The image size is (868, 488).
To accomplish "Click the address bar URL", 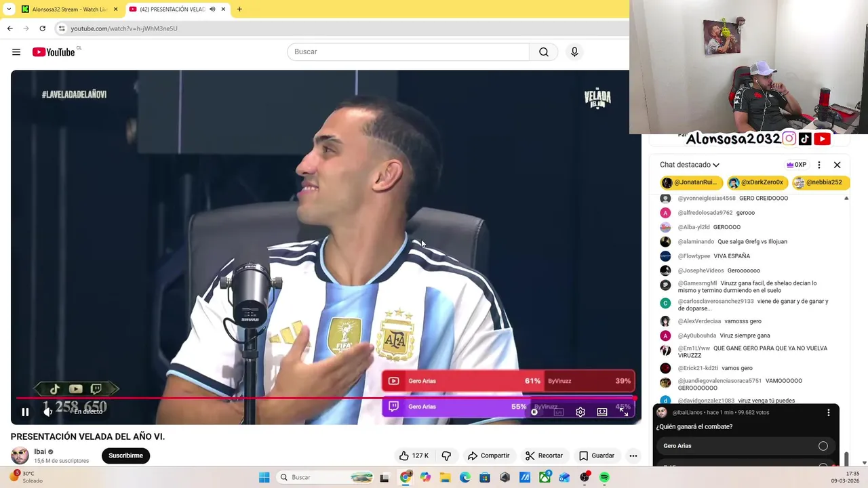I will [124, 28].
